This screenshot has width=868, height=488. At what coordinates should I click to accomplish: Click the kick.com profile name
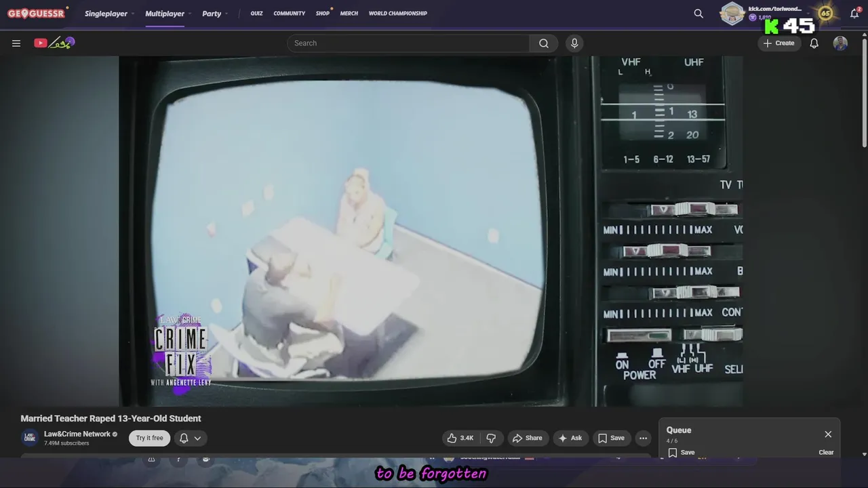click(x=774, y=9)
